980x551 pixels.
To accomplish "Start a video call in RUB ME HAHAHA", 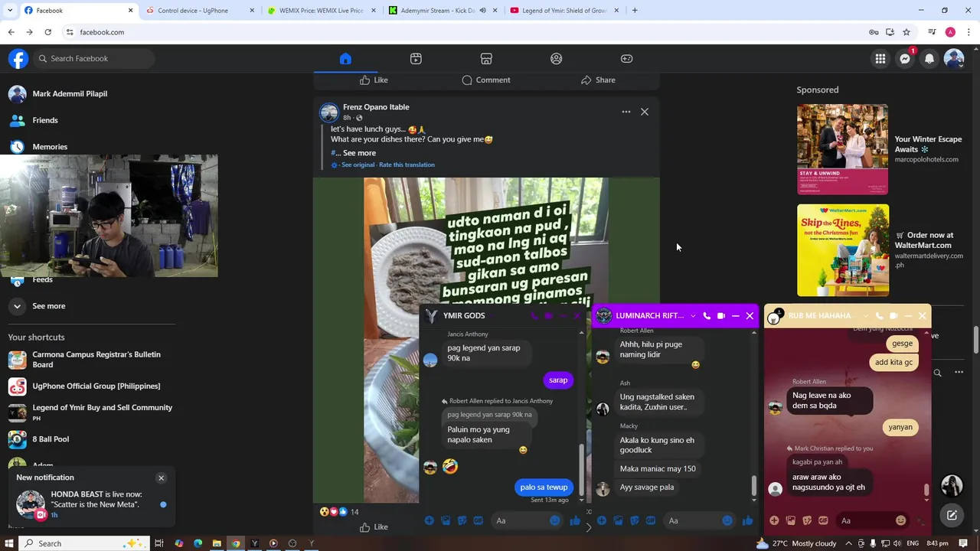I will 893,316.
